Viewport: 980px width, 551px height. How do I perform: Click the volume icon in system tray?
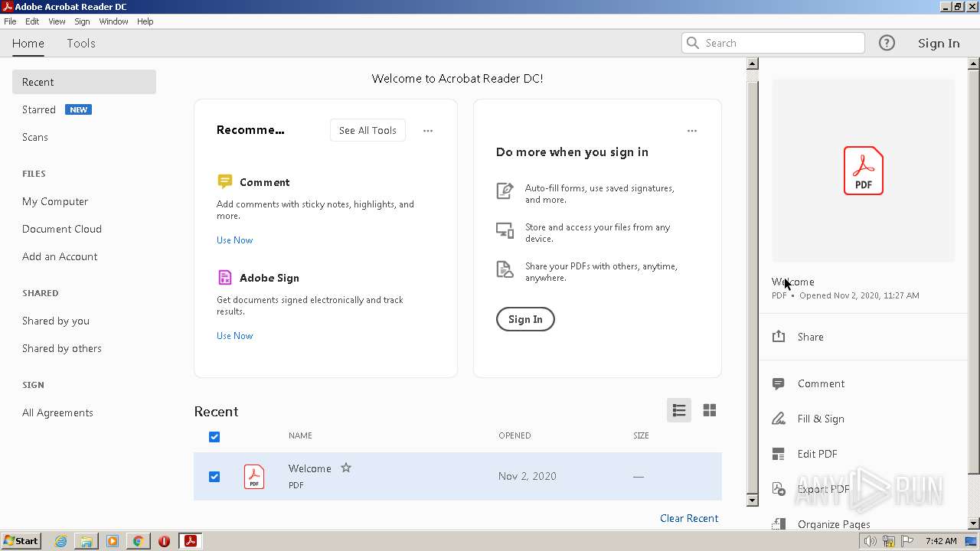870,541
